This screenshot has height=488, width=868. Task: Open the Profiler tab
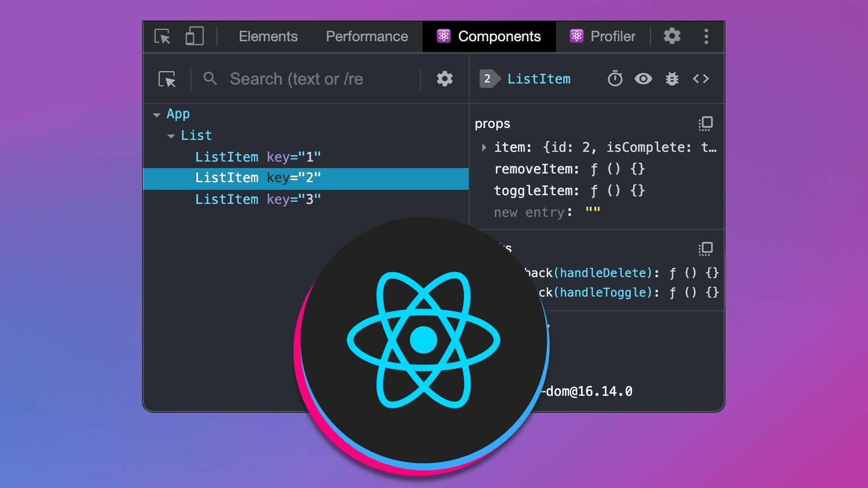(611, 36)
